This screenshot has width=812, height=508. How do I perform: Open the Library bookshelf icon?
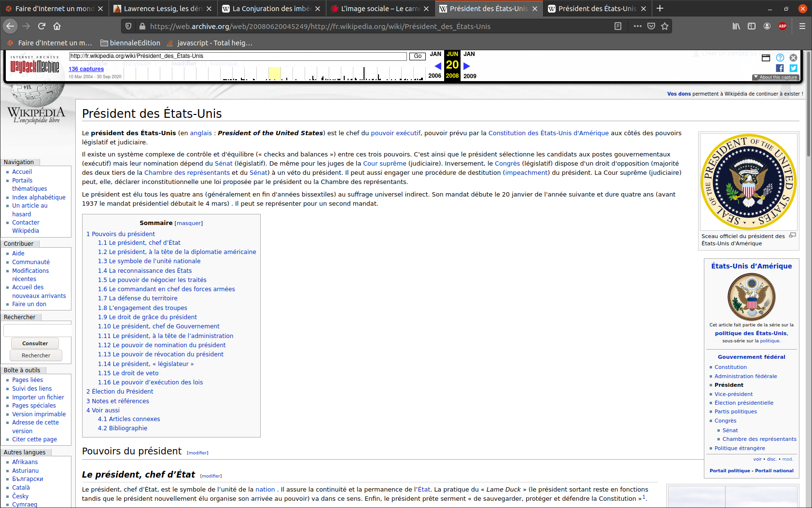pyautogui.click(x=736, y=26)
